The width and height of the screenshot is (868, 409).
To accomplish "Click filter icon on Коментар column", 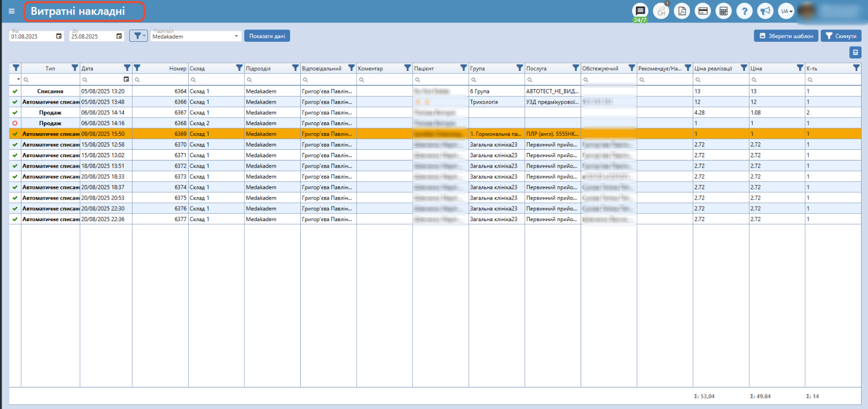I will point(407,68).
